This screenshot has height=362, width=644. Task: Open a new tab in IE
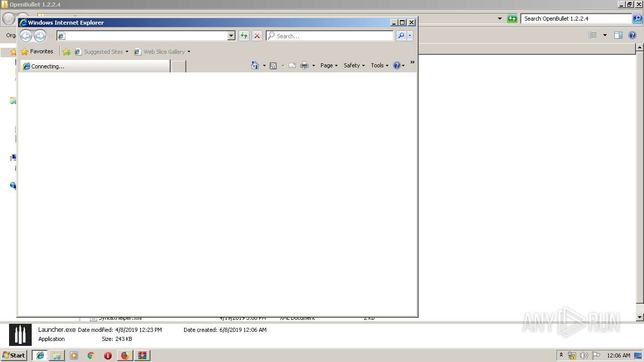pyautogui.click(x=179, y=66)
